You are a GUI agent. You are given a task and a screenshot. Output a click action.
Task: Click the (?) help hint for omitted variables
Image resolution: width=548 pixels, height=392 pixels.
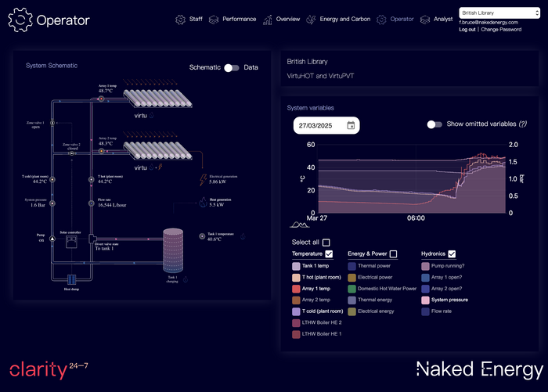tap(522, 124)
